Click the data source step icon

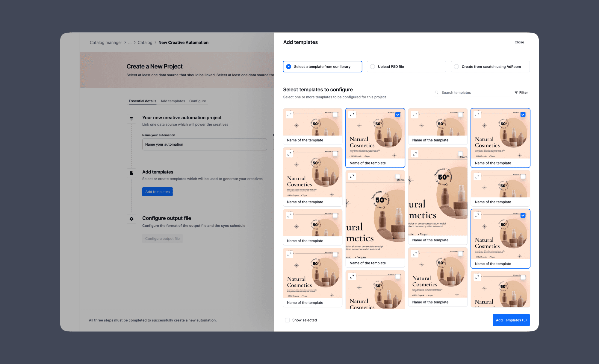(x=131, y=118)
